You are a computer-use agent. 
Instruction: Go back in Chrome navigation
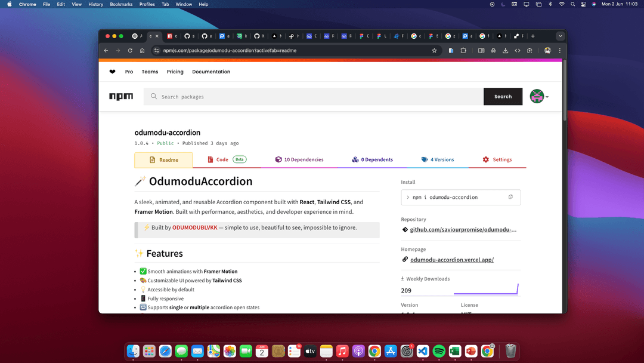tap(106, 51)
